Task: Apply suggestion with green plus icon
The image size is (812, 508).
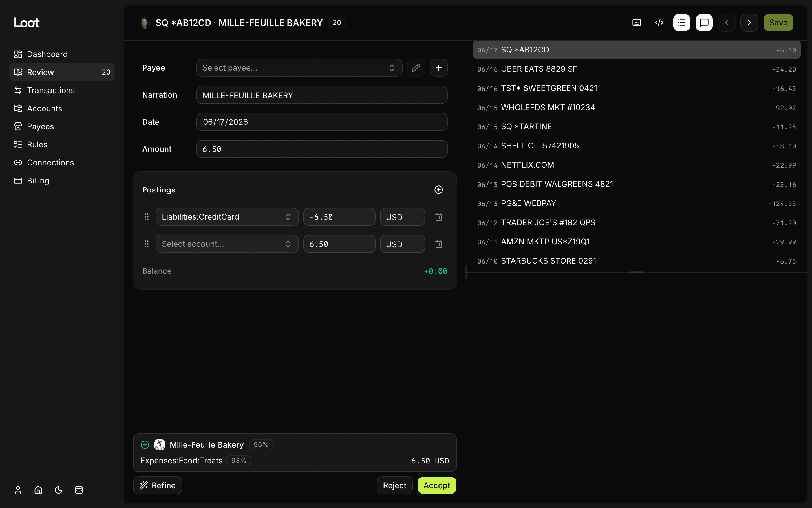Action: point(145,444)
